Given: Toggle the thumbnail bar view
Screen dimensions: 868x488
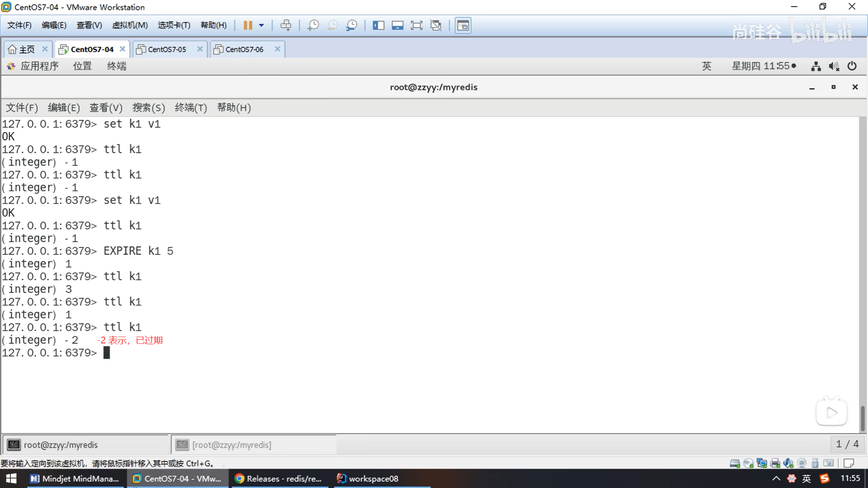Looking at the screenshot, I should [x=397, y=25].
